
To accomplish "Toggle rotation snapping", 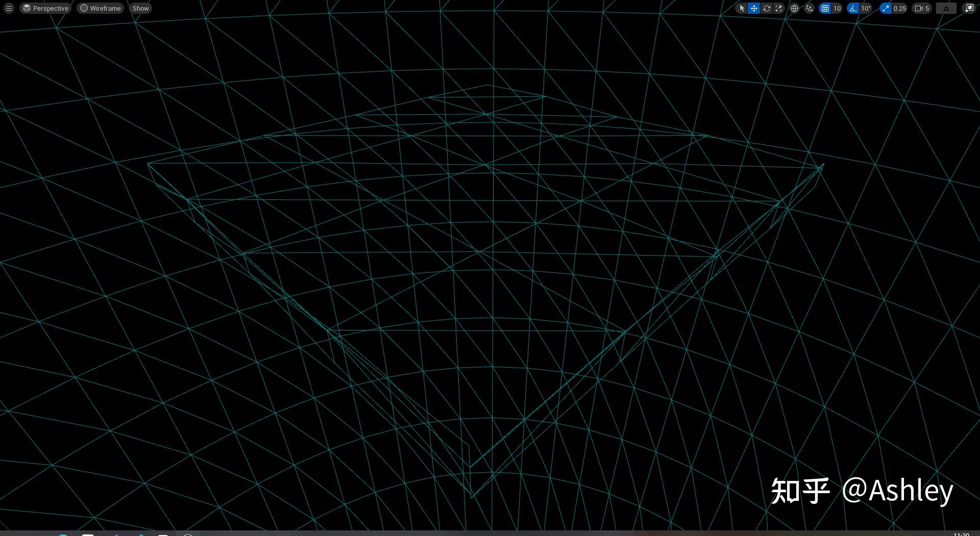I will [x=853, y=8].
